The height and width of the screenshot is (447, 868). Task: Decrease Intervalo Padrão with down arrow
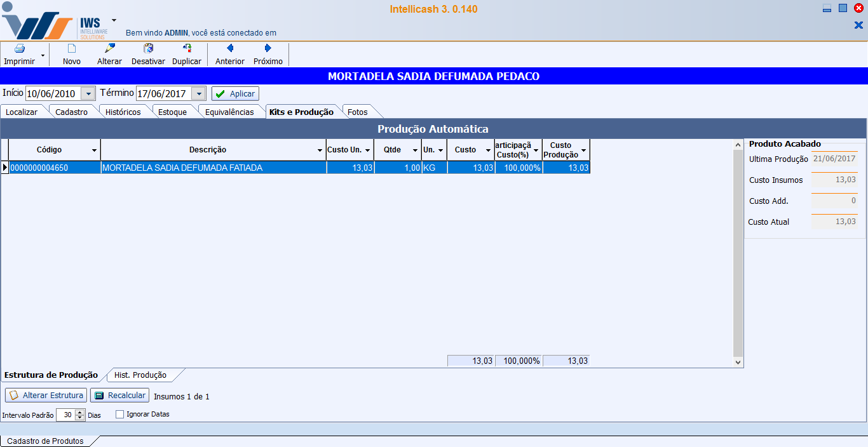(80, 418)
